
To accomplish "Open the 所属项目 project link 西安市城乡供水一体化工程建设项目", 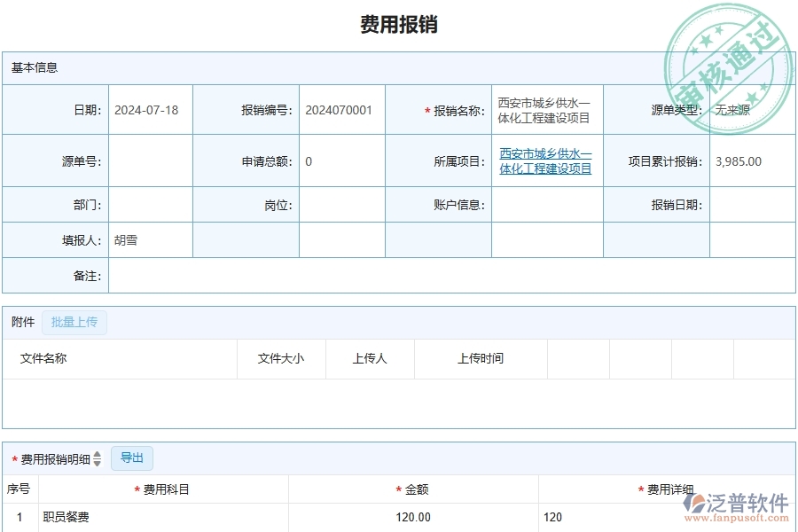I will [x=544, y=161].
